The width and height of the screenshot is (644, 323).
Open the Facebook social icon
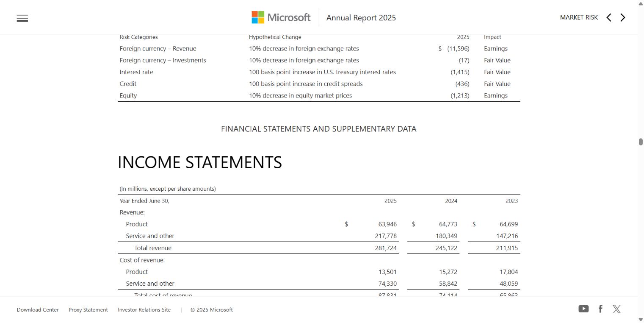tap(600, 309)
